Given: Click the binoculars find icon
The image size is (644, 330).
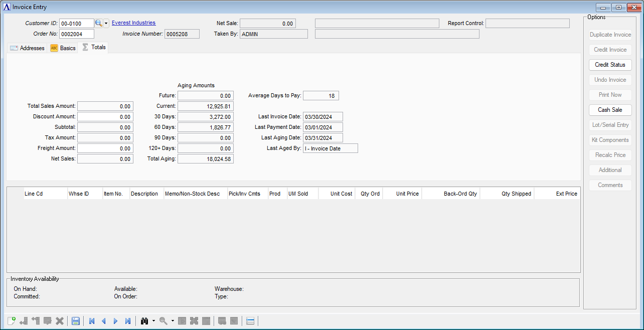Looking at the screenshot, I should click(144, 321).
